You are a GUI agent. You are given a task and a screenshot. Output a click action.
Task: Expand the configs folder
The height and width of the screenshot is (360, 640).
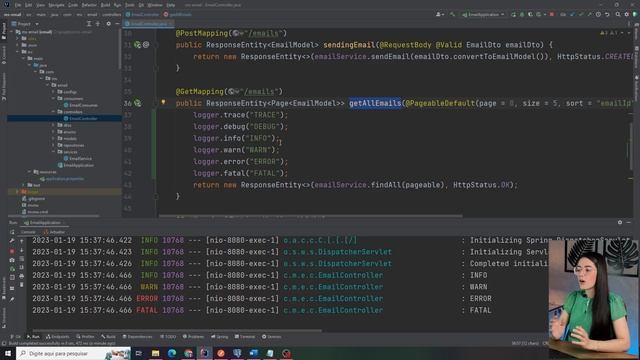(x=53, y=92)
